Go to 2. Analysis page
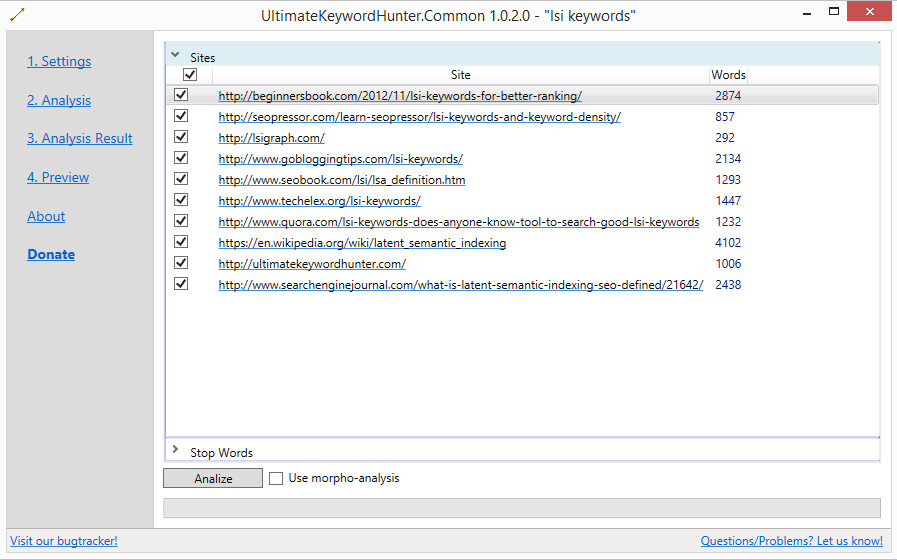Viewport: 897px width, 560px height. pos(59,100)
